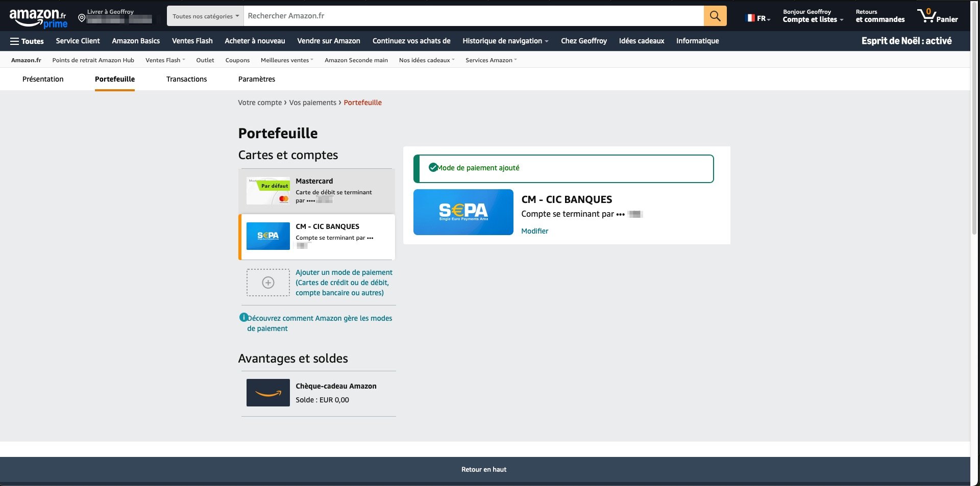Viewport: 980px width, 486px height.
Task: Open the Toutes hamburger menu
Action: pyautogui.click(x=27, y=41)
